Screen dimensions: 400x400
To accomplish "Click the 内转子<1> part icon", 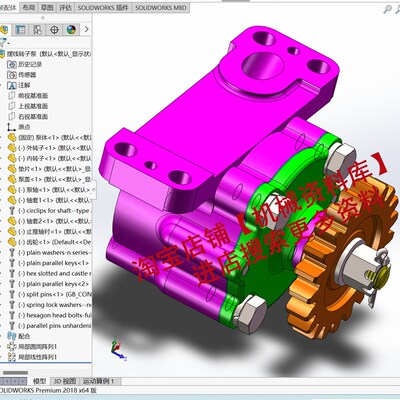I will pyautogui.click(x=12, y=158).
